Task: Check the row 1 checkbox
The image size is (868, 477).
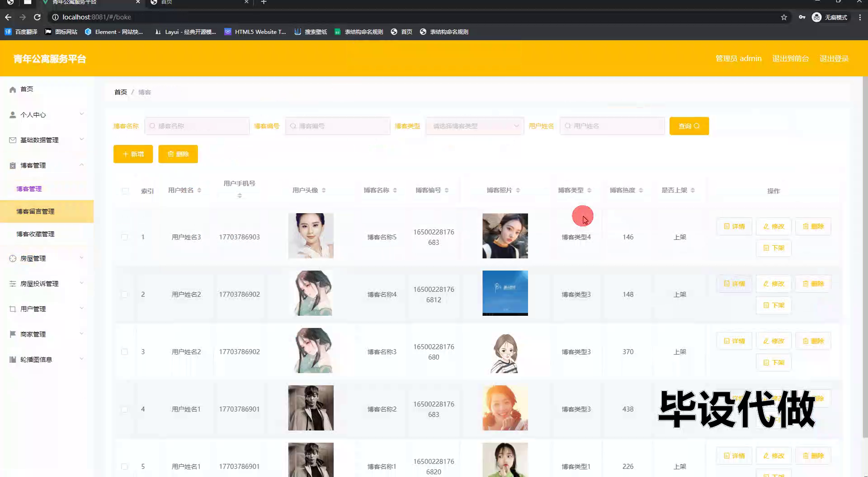Action: click(x=124, y=237)
